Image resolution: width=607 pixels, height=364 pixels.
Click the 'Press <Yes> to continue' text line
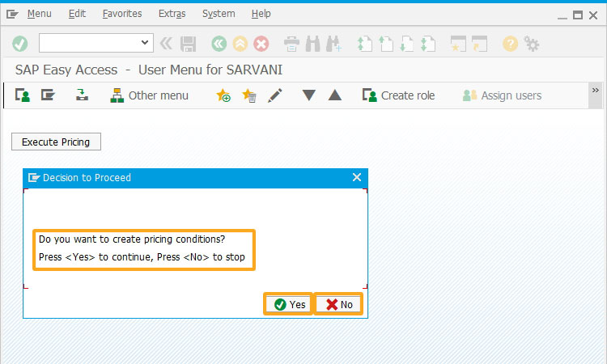click(x=142, y=257)
